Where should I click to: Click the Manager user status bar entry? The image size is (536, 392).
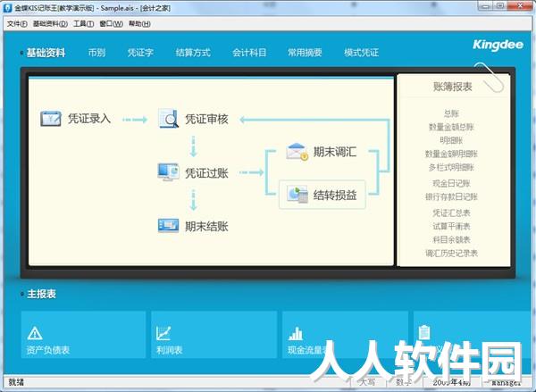click(506, 382)
